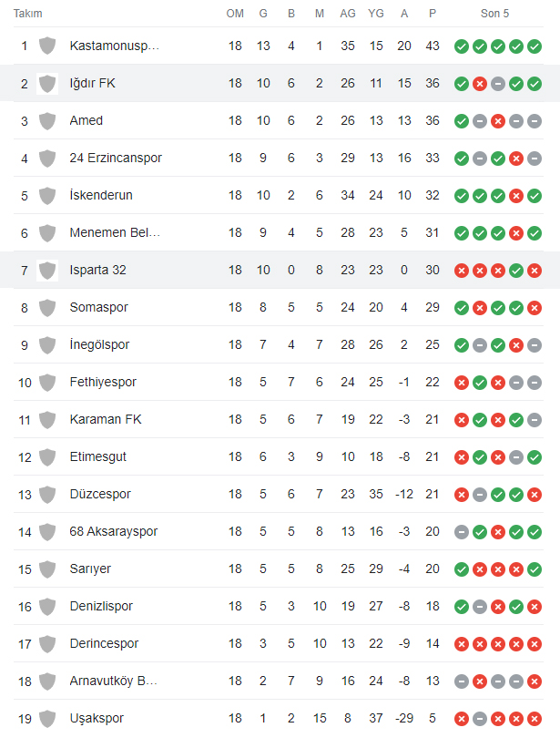Click the Kastamonuspor team shield icon
This screenshot has width=560, height=748.
(x=47, y=46)
